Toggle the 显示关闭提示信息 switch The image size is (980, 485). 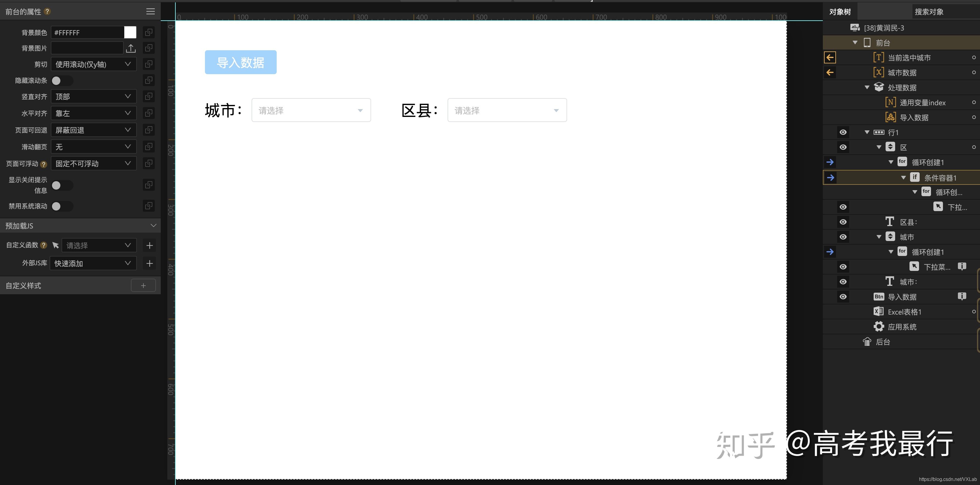[x=62, y=185]
